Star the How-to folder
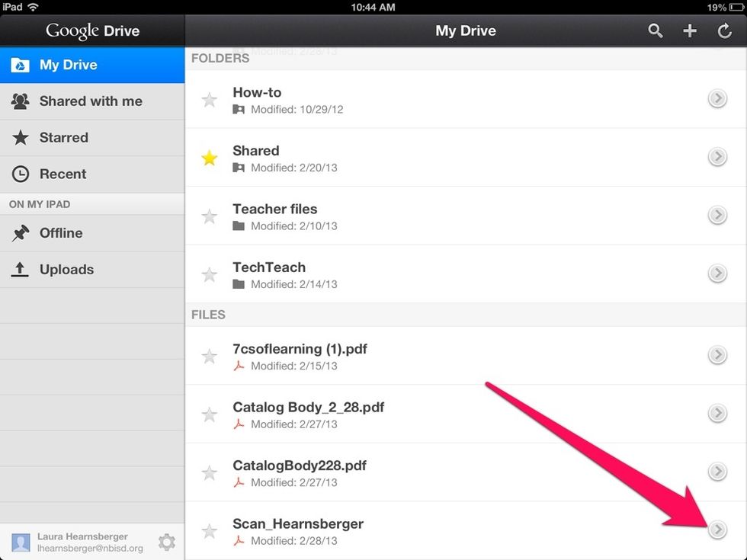The width and height of the screenshot is (747, 560). 209,100
